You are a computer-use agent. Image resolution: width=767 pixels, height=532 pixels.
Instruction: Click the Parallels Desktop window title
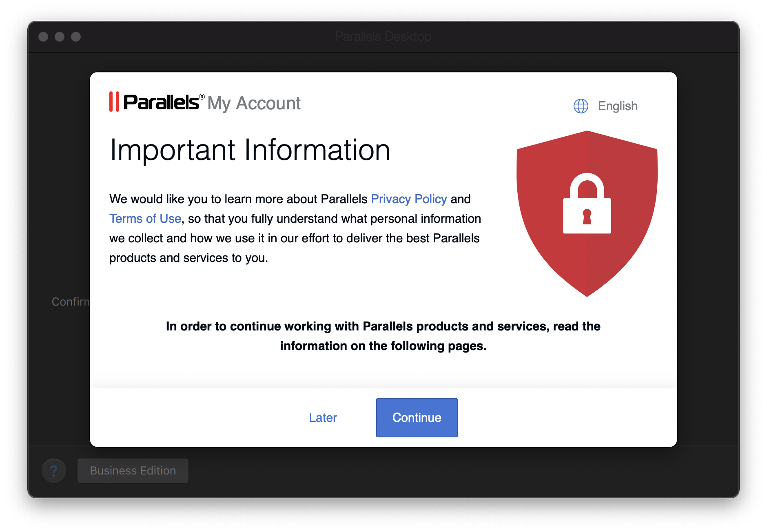click(x=383, y=37)
